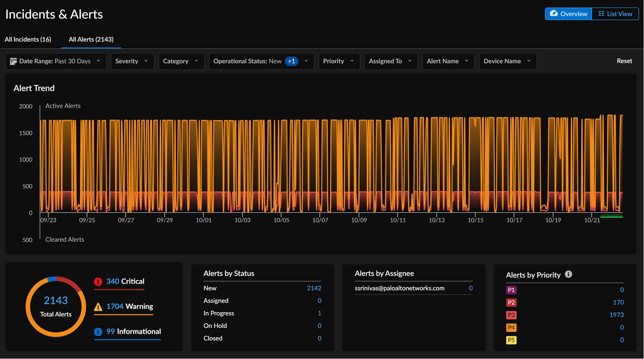Click the P1 priority badge
The height and width of the screenshot is (359, 644).
pyautogui.click(x=511, y=290)
